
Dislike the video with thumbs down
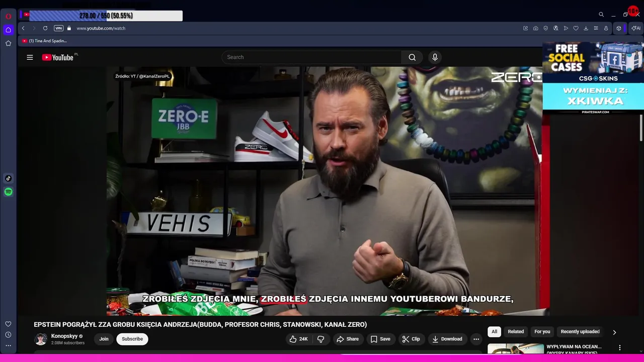point(320,339)
